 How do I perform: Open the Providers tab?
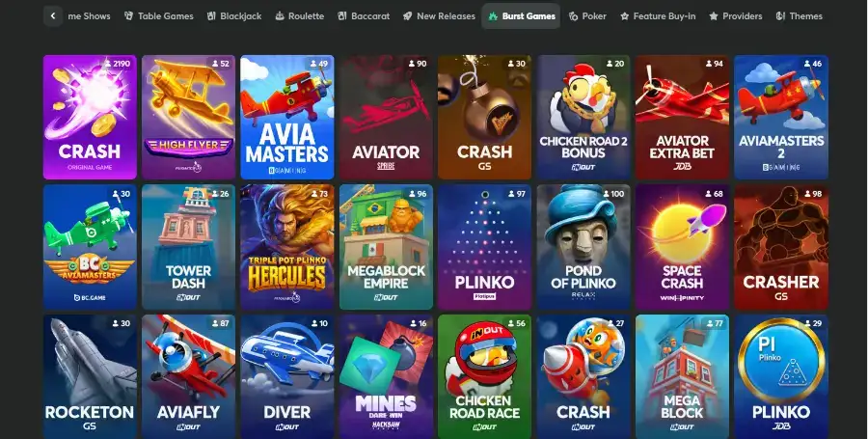click(x=736, y=16)
